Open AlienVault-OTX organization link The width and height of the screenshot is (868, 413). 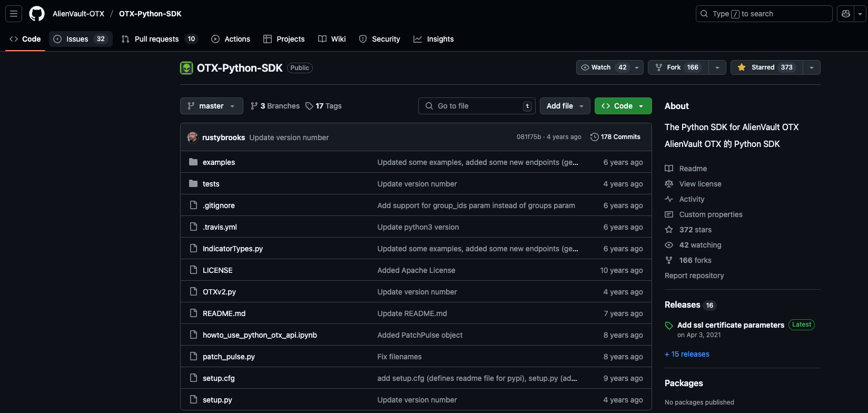[78, 14]
